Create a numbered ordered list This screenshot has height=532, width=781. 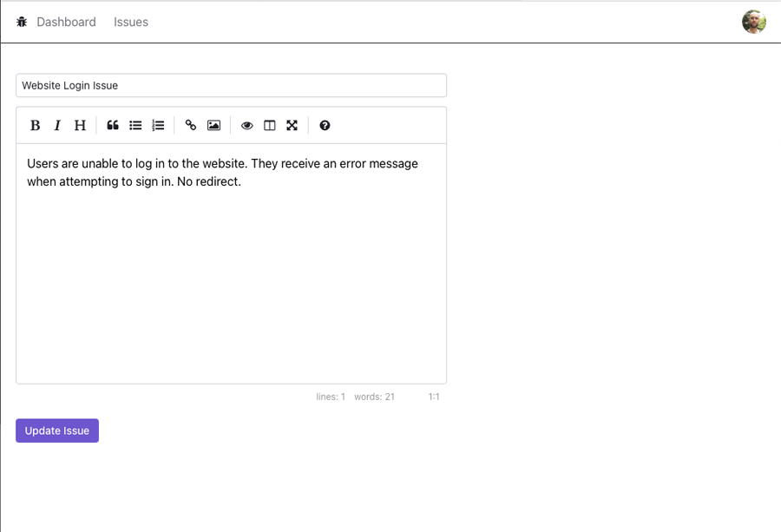point(158,126)
